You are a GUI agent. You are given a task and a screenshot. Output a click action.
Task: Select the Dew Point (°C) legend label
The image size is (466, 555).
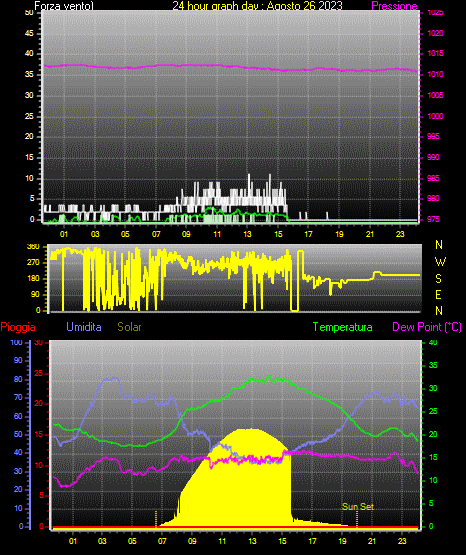click(x=427, y=327)
